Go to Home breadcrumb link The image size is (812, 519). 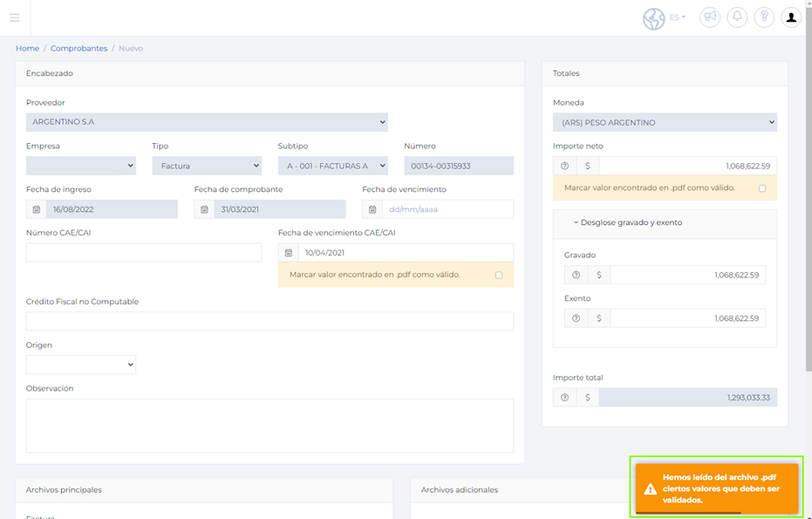coord(27,49)
